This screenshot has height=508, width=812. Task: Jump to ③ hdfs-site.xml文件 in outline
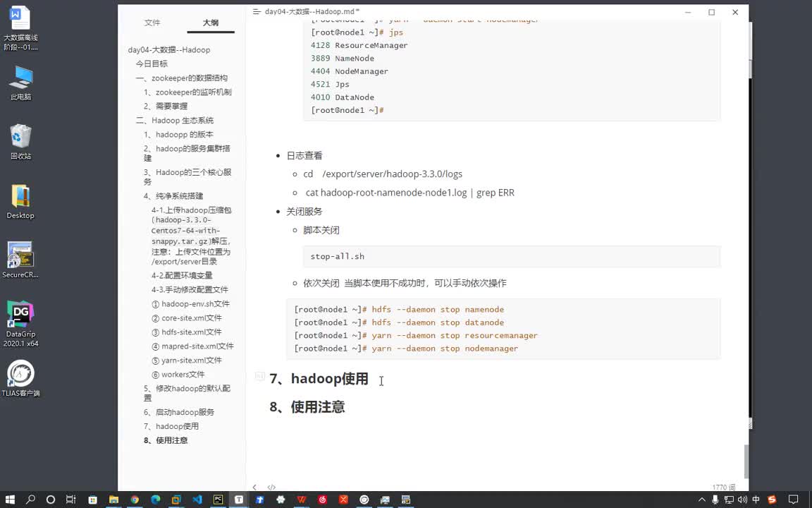click(186, 332)
